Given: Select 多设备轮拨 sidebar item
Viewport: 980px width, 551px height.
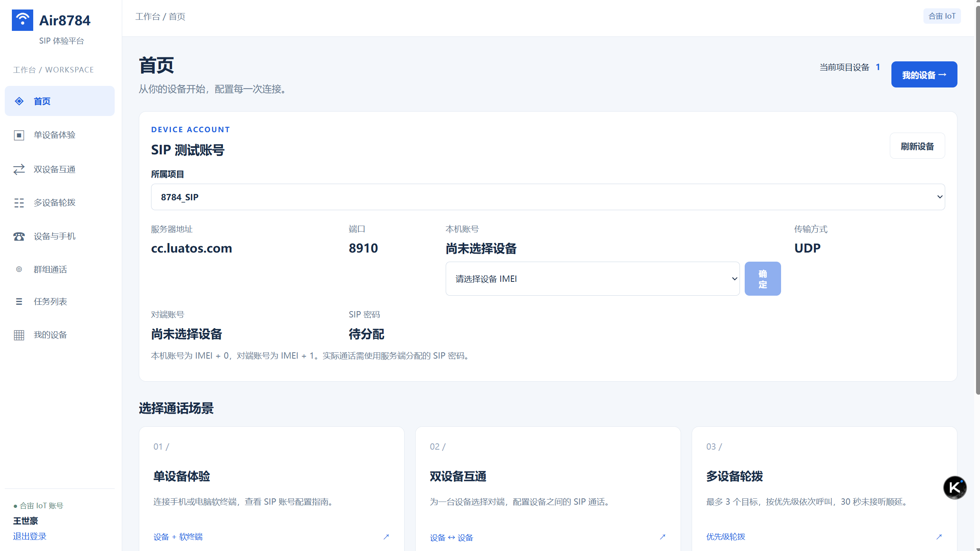Looking at the screenshot, I should coord(60,203).
